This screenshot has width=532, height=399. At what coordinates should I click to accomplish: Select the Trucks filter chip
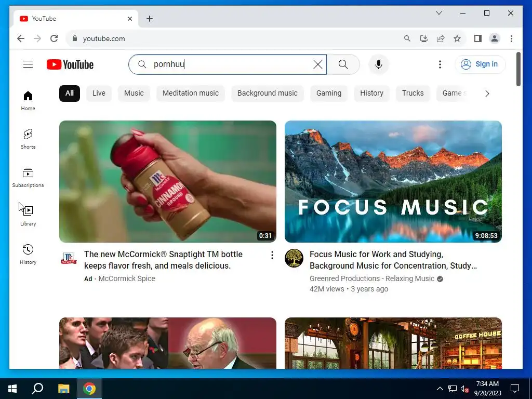pyautogui.click(x=413, y=94)
